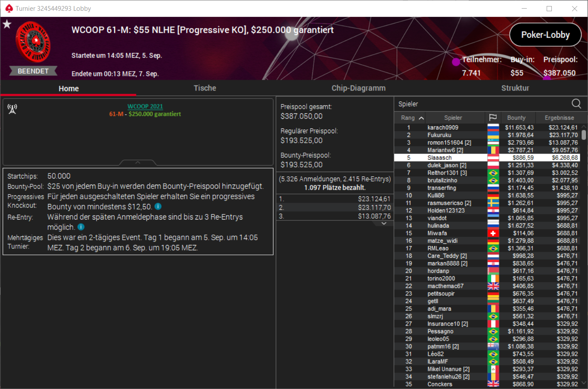The image size is (588, 389).
Task: Select player row Pessagno
Action: point(487,331)
